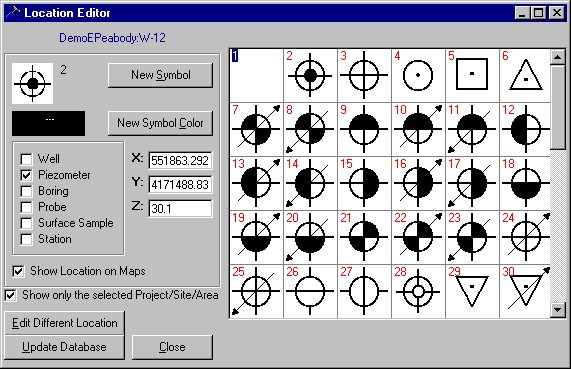Pick symbol 12 left-half filled circle
This screenshot has height=369, width=571.
coord(525,129)
